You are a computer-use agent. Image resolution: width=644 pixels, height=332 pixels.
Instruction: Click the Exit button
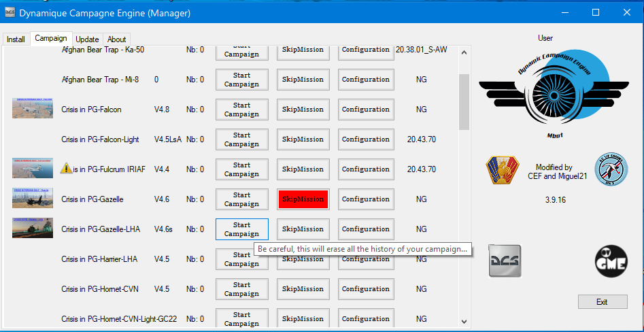[602, 301]
